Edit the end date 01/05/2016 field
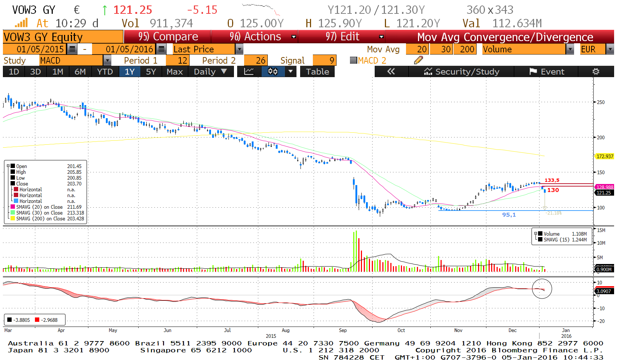Screen dimensions: 617x364 pyautogui.click(x=124, y=49)
